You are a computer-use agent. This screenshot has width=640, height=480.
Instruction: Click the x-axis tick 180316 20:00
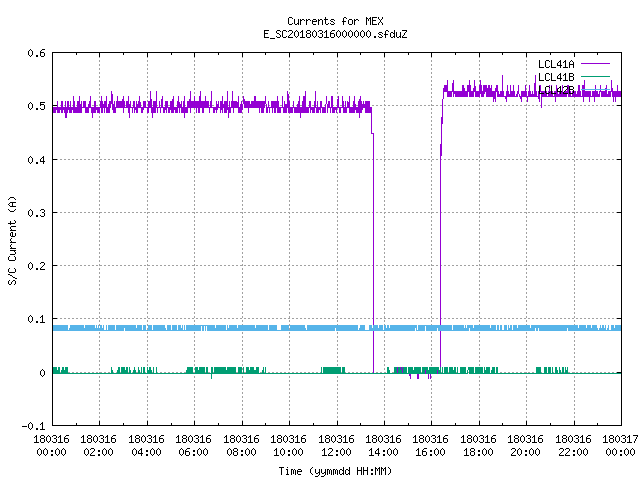[x=525, y=446]
